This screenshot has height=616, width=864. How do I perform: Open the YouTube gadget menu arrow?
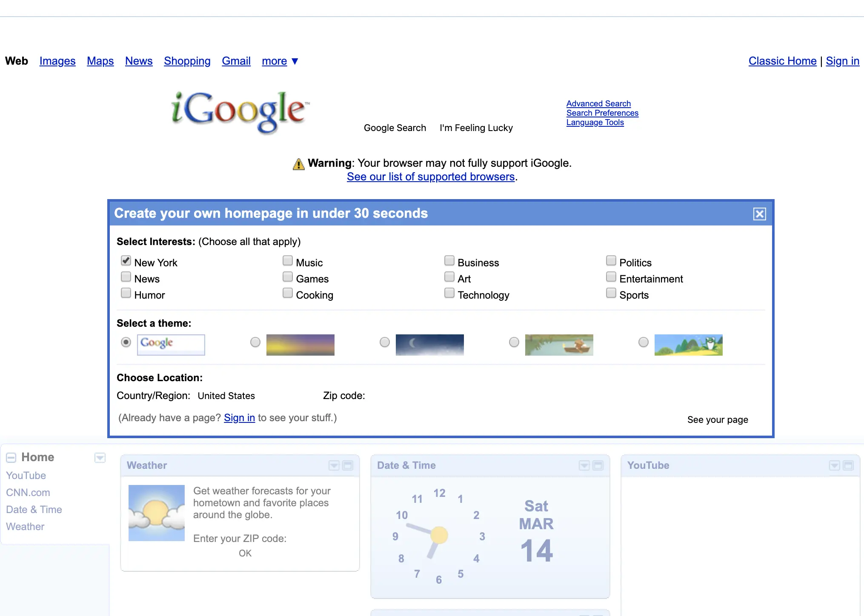click(x=834, y=465)
